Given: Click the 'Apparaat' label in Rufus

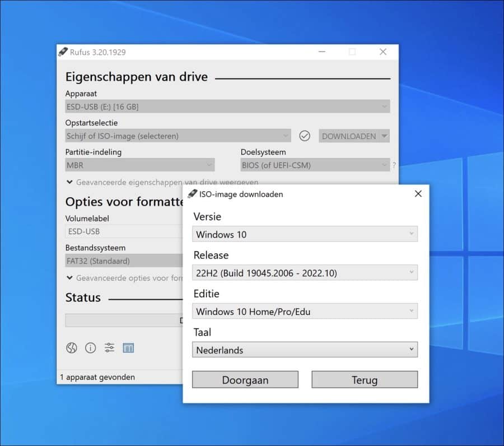Looking at the screenshot, I should [81, 94].
